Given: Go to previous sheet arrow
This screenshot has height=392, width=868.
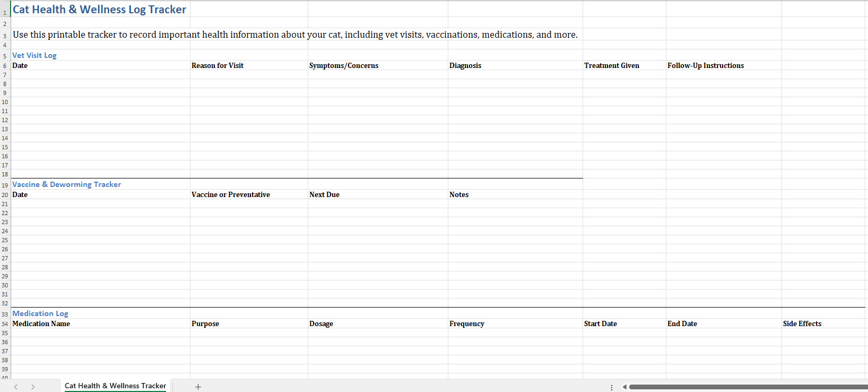Looking at the screenshot, I should [16, 387].
